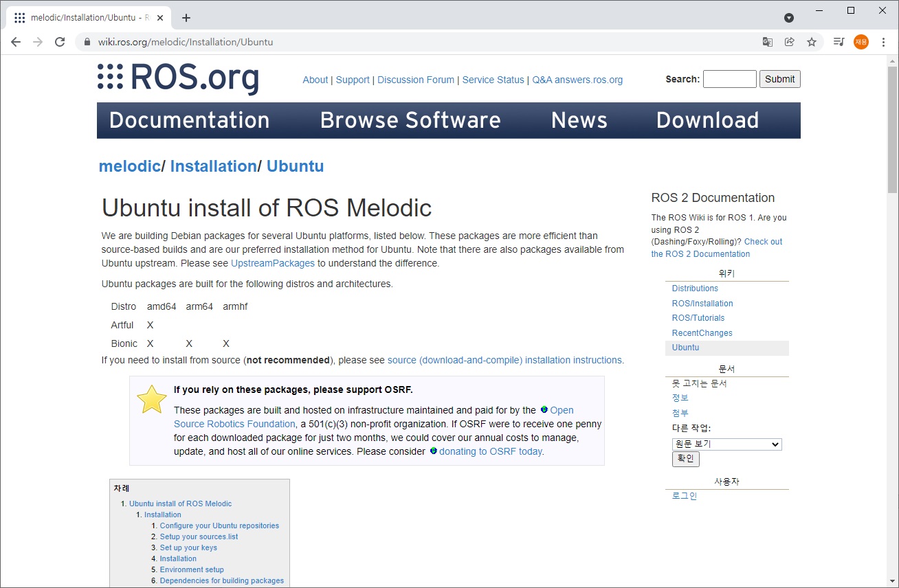Click the browser forward arrow
Image resolution: width=899 pixels, height=588 pixels.
[38, 42]
